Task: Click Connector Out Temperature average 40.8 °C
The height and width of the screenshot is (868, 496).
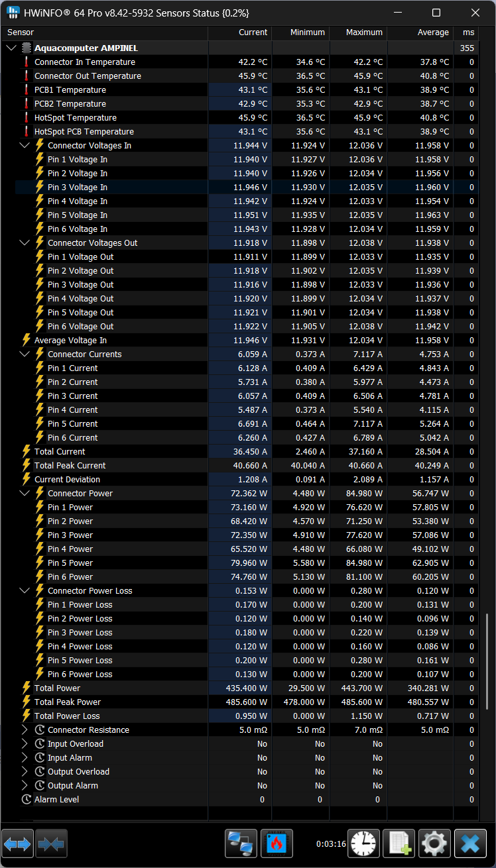Action: click(x=433, y=76)
